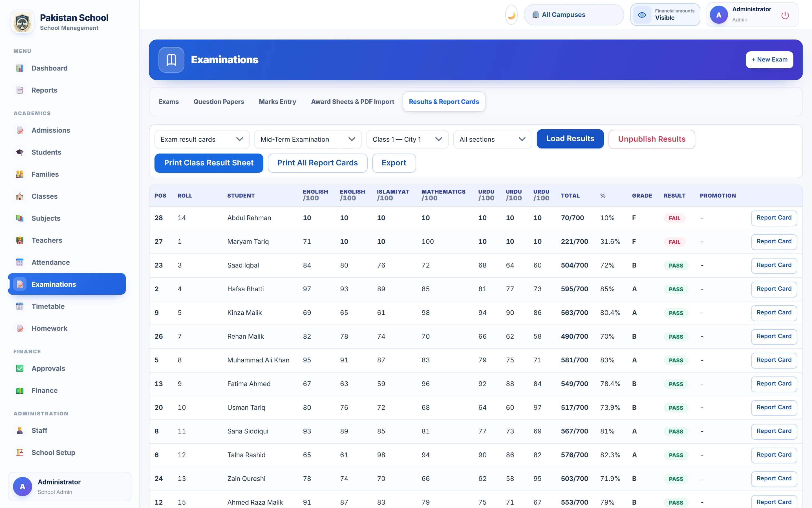Toggle financial amounts visibility eye
This screenshot has height=508, width=812.
point(642,15)
